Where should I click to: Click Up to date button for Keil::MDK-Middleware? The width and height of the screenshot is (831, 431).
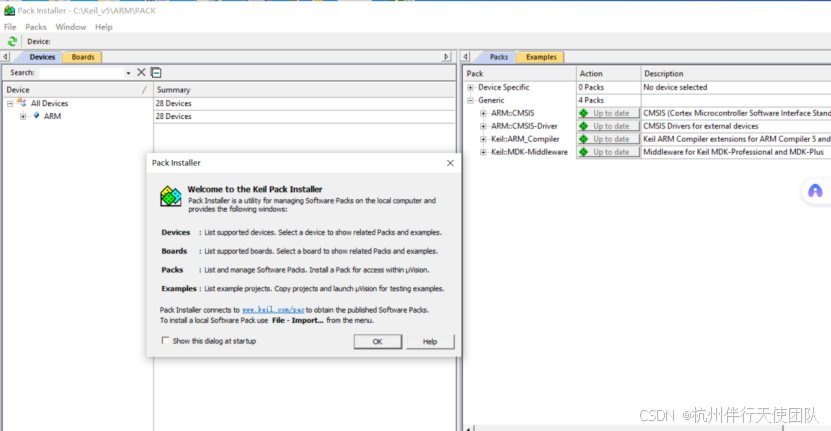(x=608, y=152)
